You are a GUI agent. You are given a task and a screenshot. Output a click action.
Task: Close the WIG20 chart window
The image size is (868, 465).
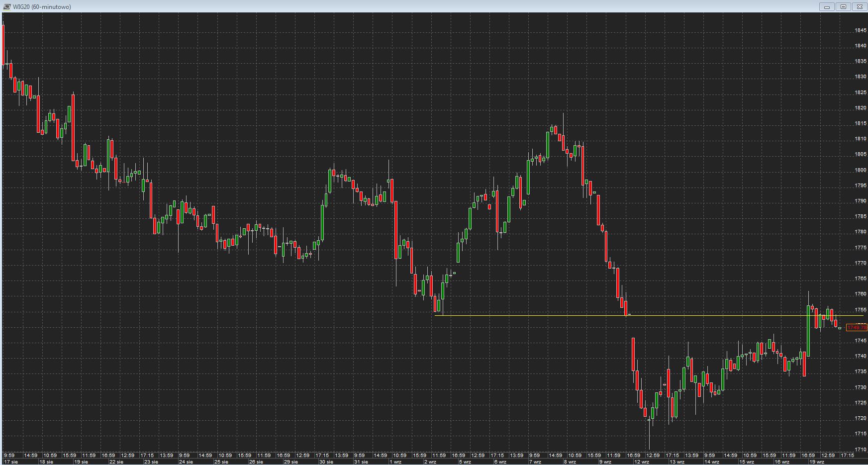(x=859, y=6)
